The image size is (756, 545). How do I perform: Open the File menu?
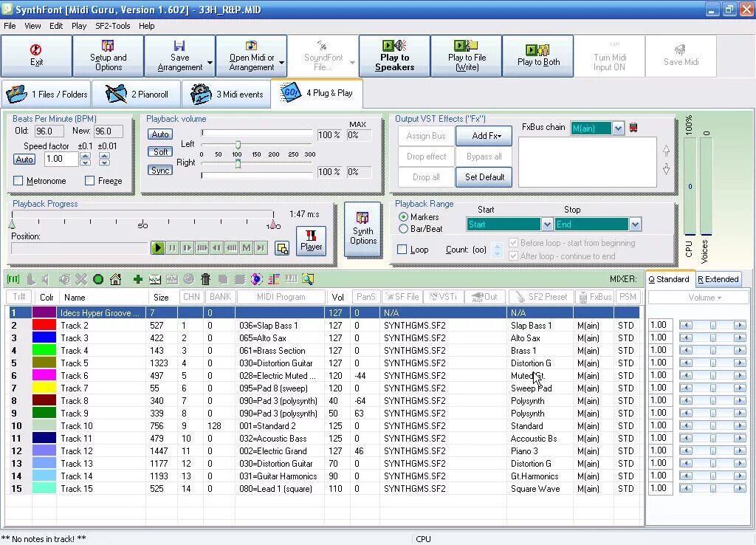coord(10,26)
